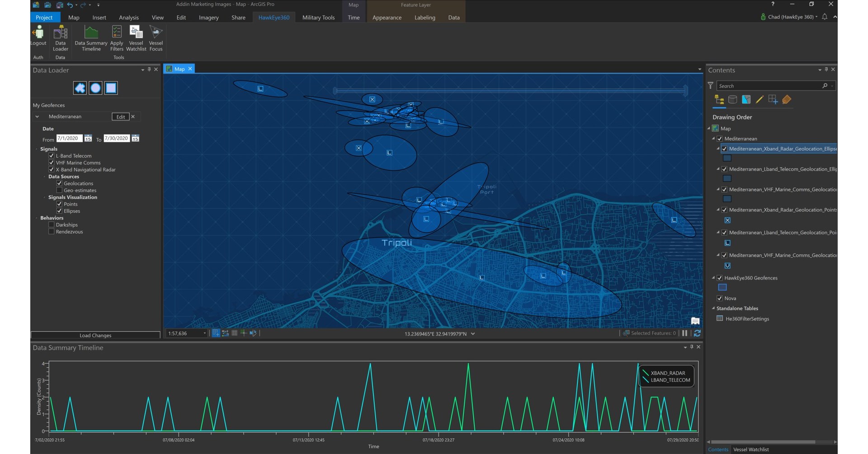Switch Contents to List By Data Source view

click(x=732, y=99)
